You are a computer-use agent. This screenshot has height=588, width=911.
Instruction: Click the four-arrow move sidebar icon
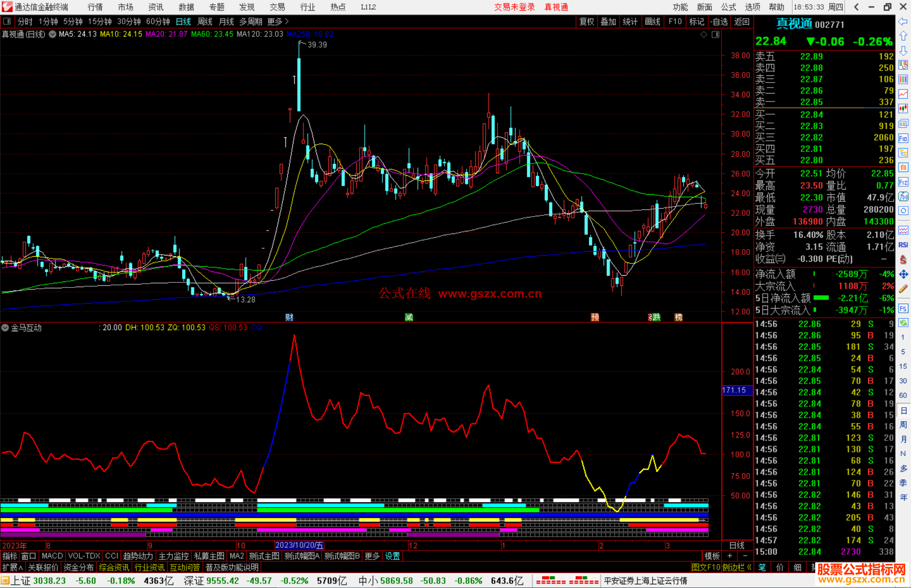(903, 274)
